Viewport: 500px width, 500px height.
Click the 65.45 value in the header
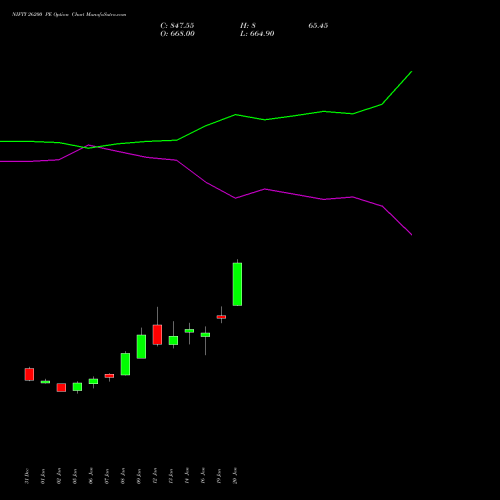(x=318, y=26)
